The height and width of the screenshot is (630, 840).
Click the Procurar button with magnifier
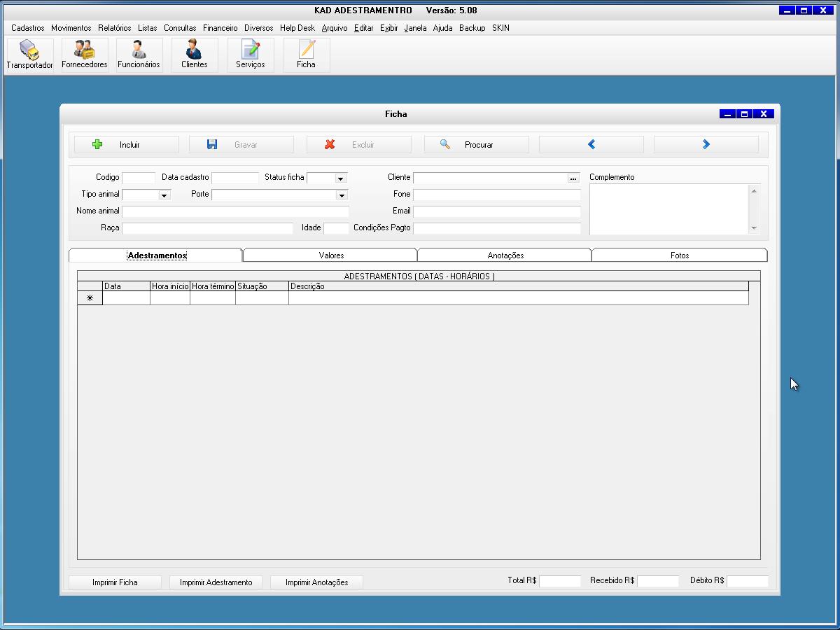pyautogui.click(x=477, y=145)
